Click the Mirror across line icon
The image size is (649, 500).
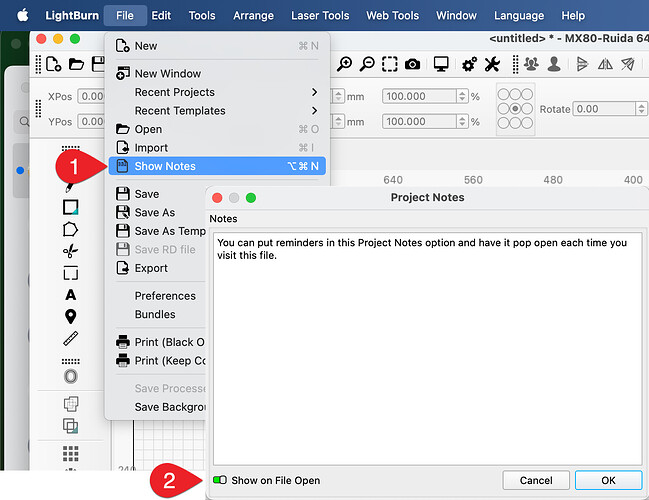pyautogui.click(x=605, y=64)
